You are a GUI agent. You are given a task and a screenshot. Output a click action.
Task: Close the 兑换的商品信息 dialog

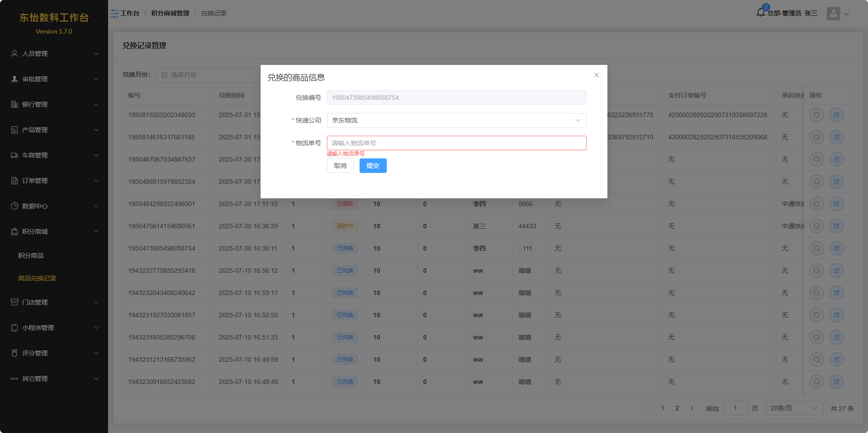[x=596, y=75]
